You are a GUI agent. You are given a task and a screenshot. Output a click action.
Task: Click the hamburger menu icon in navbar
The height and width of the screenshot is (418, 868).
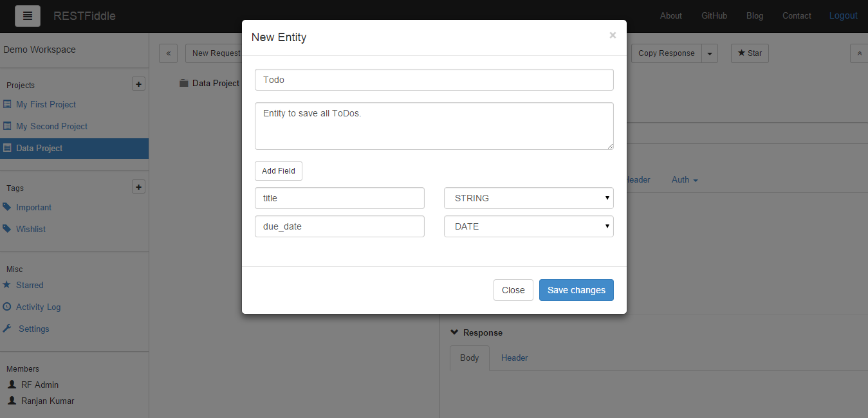(28, 16)
